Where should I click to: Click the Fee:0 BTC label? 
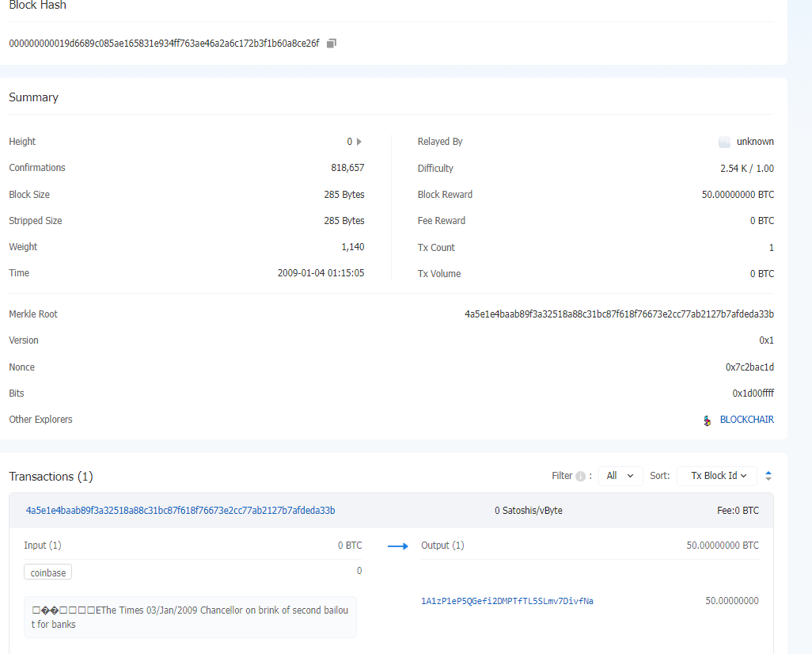tap(738, 511)
